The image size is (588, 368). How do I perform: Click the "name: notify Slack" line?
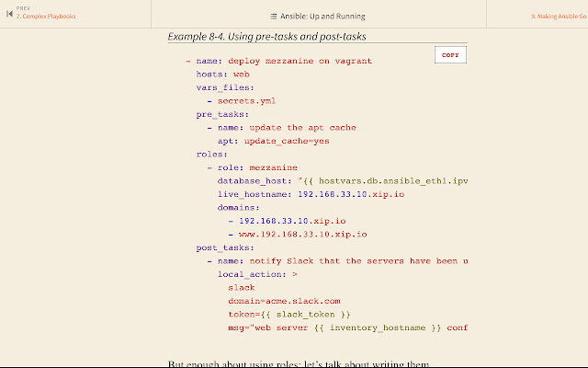[343, 261]
